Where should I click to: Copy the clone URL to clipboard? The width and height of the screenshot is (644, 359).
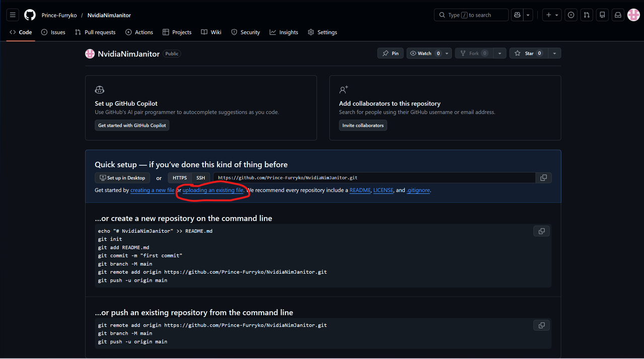[544, 178]
